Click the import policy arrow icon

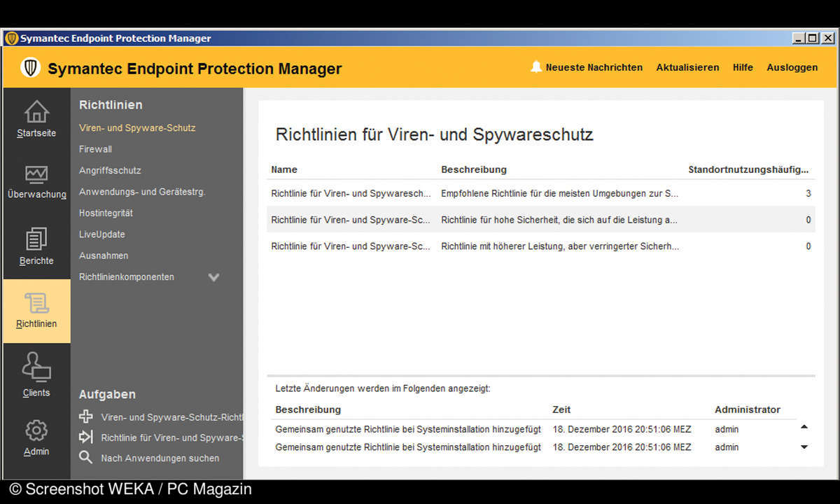tap(85, 437)
